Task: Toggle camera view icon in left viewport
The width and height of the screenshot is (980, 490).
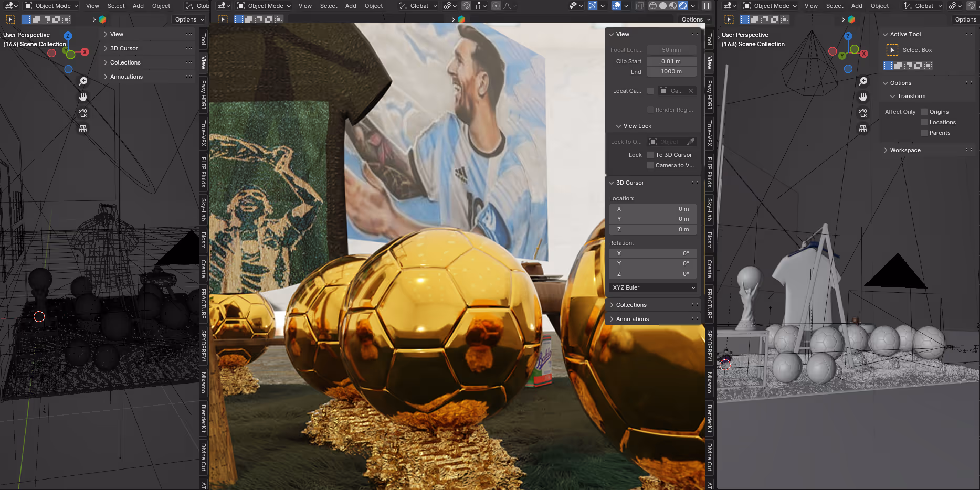Action: (x=83, y=113)
